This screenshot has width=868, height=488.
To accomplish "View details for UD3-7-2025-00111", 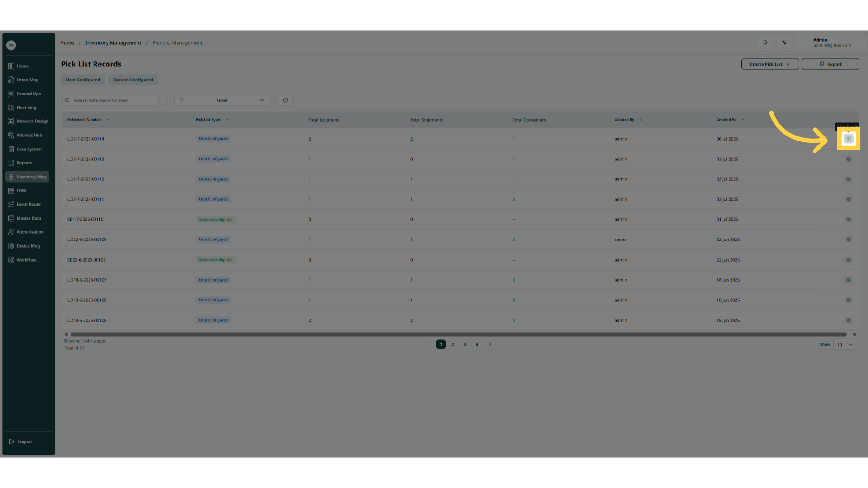I will pos(849,199).
